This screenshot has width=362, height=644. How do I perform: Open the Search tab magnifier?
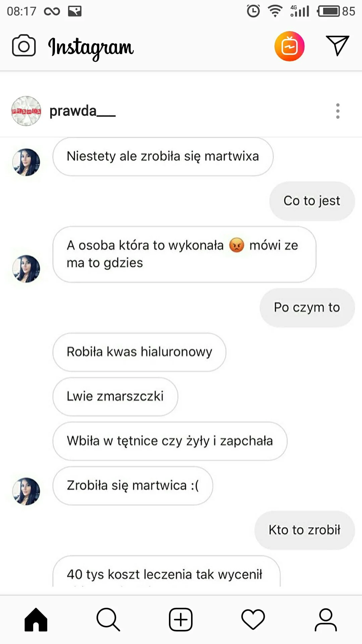[108, 620]
